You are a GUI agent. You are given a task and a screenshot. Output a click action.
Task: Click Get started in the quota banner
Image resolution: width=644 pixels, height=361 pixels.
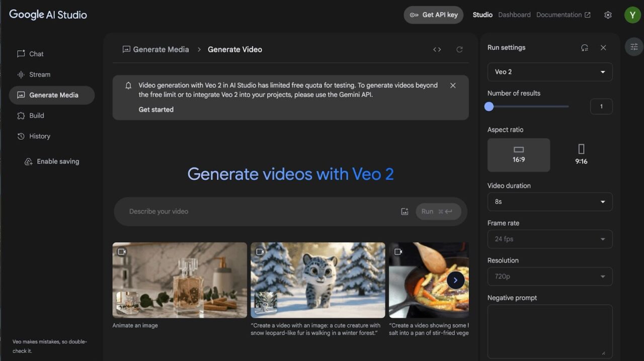tap(156, 110)
